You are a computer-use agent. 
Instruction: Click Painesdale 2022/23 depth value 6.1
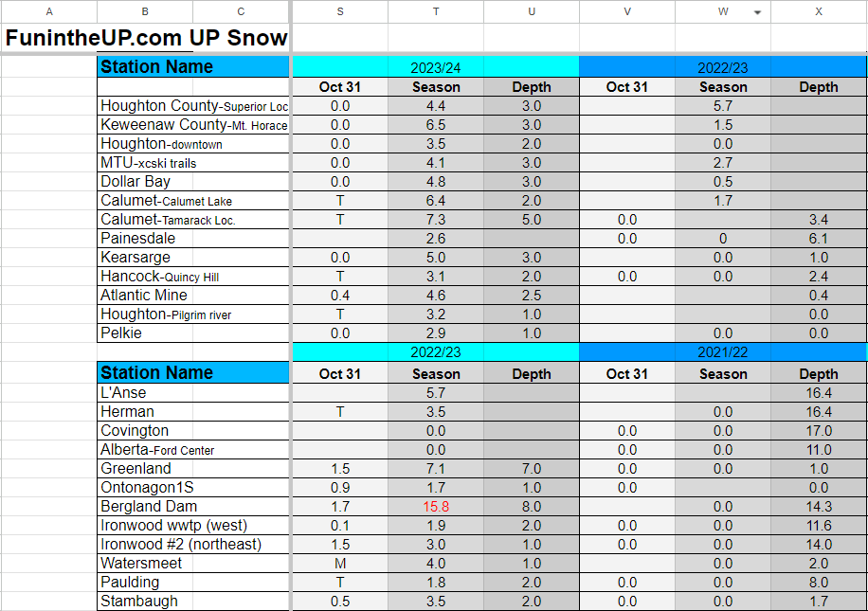click(819, 239)
